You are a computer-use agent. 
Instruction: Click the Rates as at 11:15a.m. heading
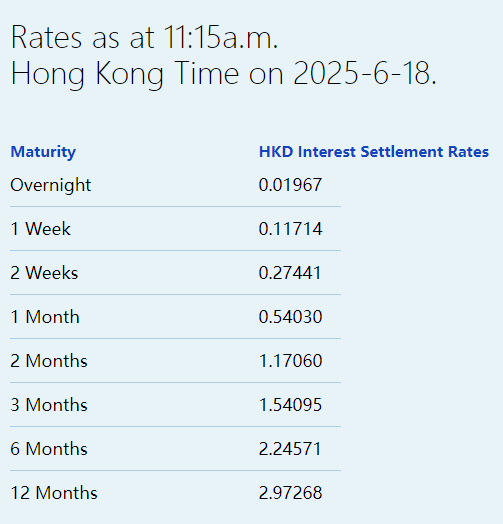coord(144,37)
